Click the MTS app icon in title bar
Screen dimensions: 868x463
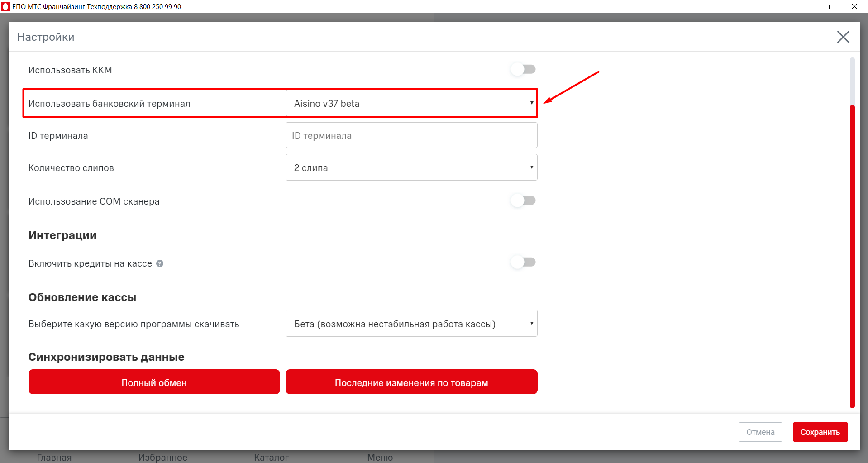point(5,6)
